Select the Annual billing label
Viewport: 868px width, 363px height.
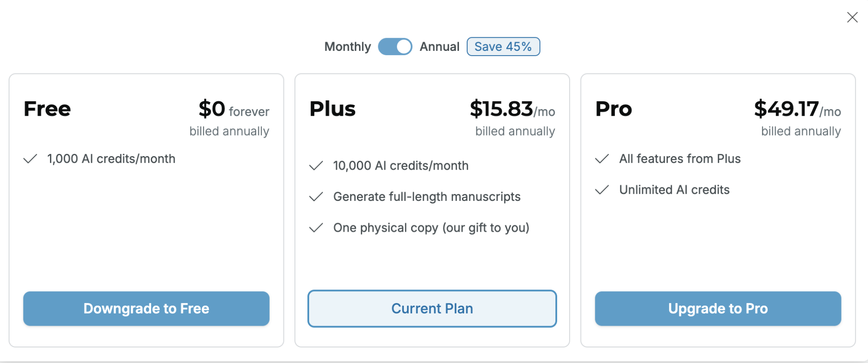(x=439, y=47)
